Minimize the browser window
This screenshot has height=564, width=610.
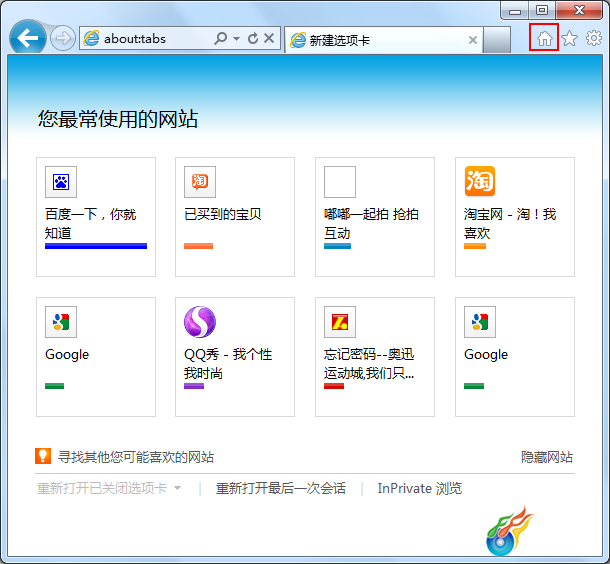[515, 11]
